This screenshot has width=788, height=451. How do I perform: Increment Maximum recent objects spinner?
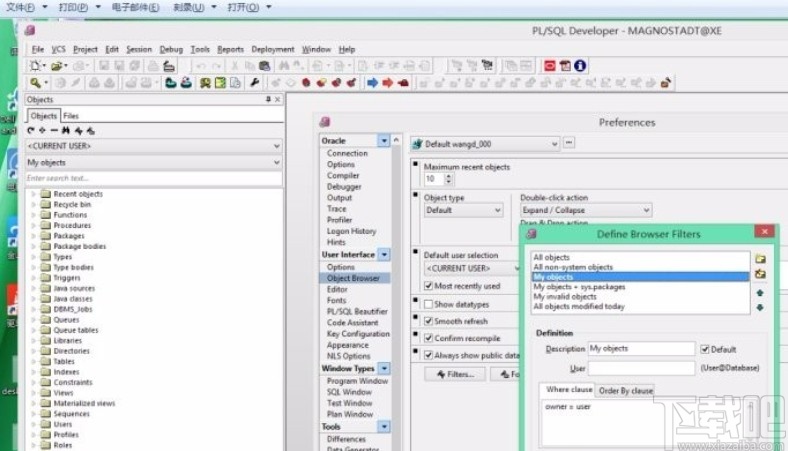coord(448,176)
